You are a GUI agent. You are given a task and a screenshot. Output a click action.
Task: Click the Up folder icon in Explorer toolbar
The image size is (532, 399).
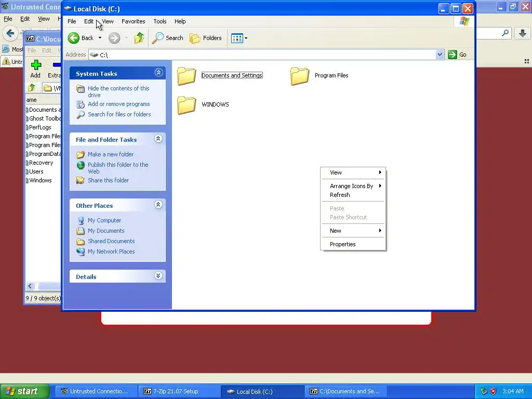(x=139, y=38)
